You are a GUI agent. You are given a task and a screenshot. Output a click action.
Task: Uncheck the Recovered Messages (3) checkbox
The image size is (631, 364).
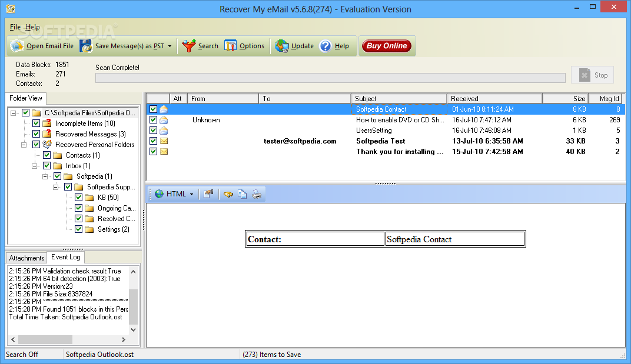click(x=36, y=133)
